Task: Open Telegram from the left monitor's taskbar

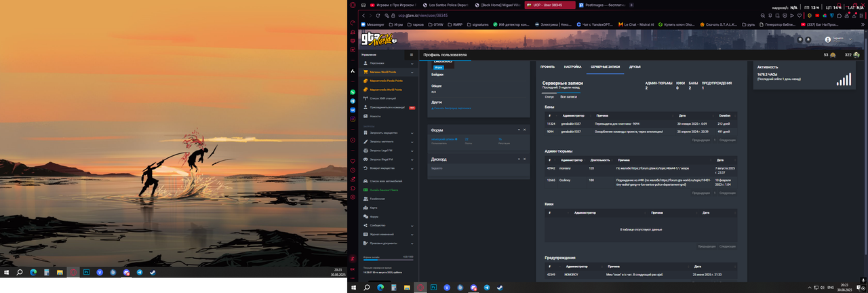Action: [140, 272]
